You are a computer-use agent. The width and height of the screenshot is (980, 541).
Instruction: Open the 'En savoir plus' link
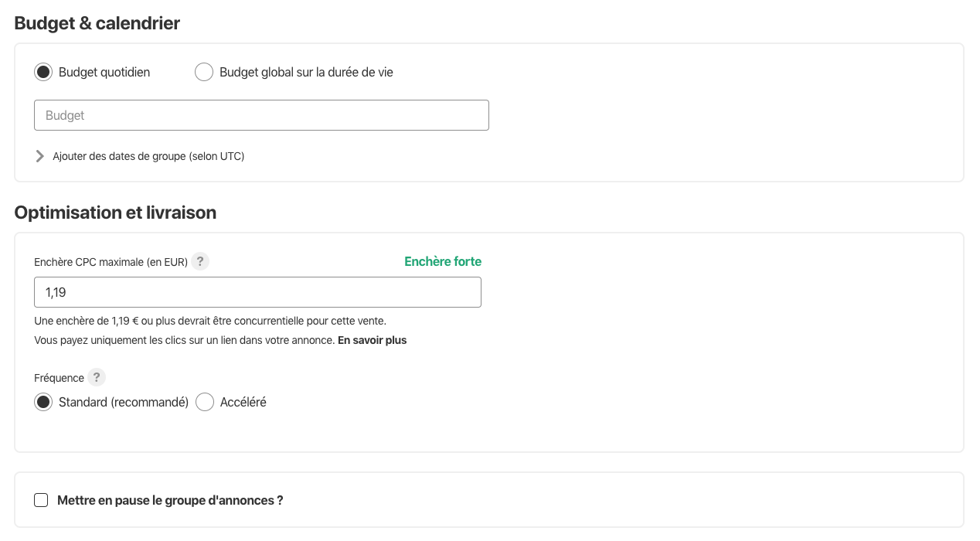point(372,340)
